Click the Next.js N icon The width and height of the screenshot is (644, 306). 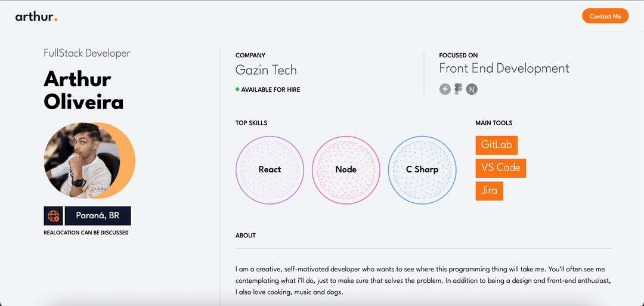[472, 89]
